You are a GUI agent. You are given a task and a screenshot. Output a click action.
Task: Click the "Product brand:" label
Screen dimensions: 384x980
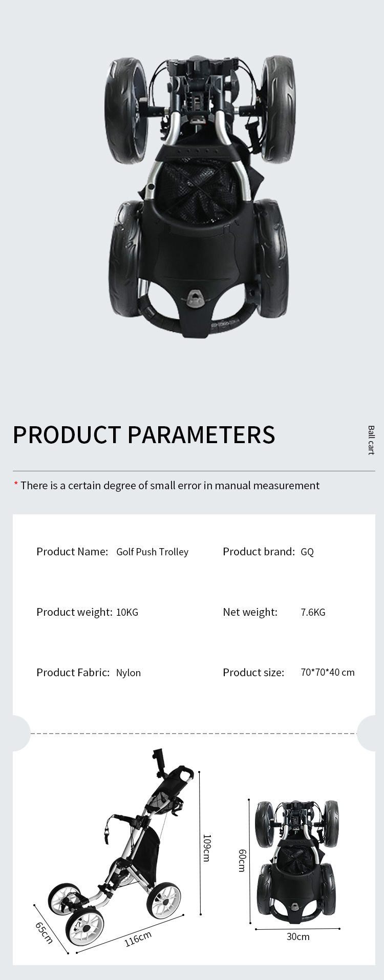pos(259,552)
